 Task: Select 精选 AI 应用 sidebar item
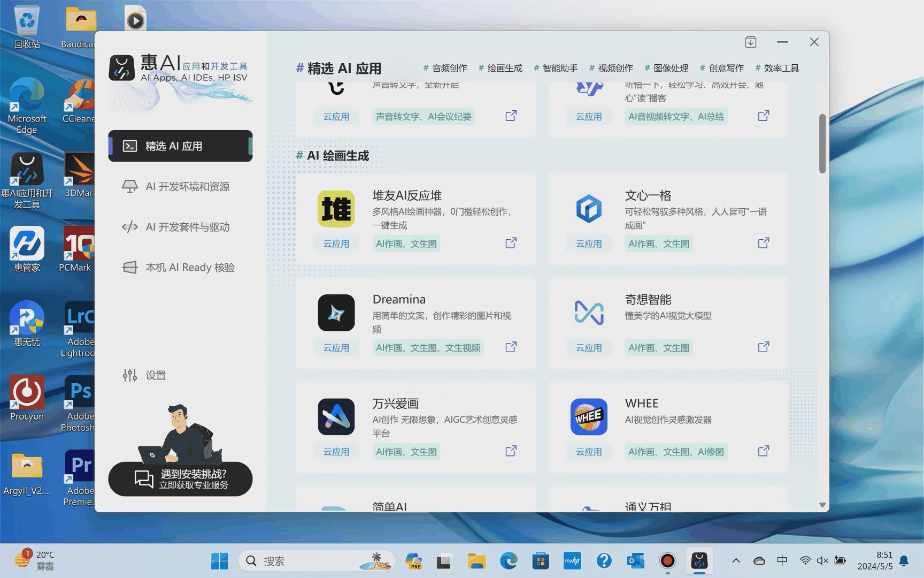click(x=180, y=146)
